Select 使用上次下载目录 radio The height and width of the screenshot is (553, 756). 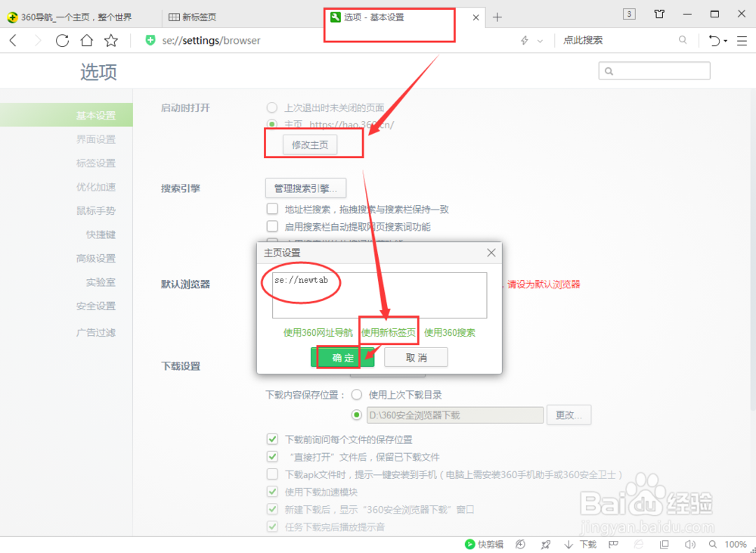pyautogui.click(x=357, y=395)
